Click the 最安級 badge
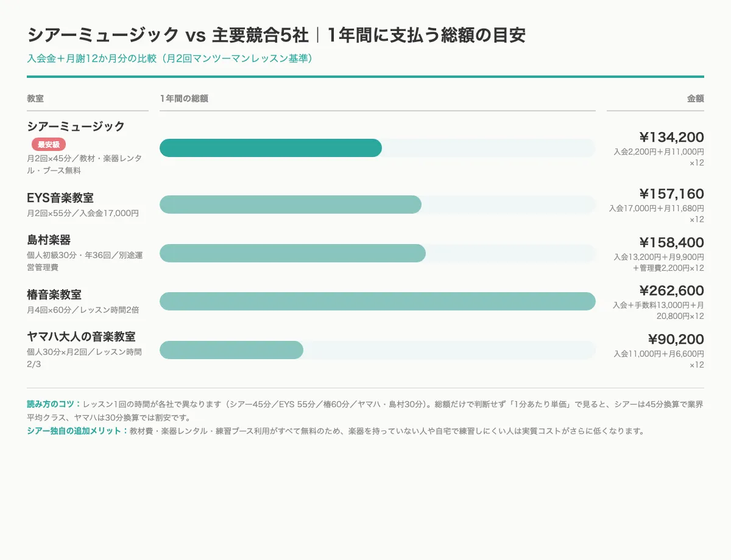 (49, 144)
